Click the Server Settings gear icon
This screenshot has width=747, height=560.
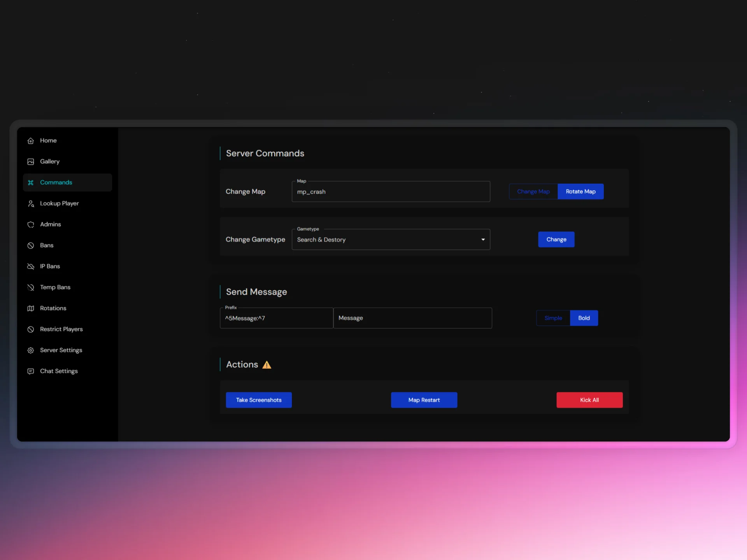pyautogui.click(x=31, y=350)
